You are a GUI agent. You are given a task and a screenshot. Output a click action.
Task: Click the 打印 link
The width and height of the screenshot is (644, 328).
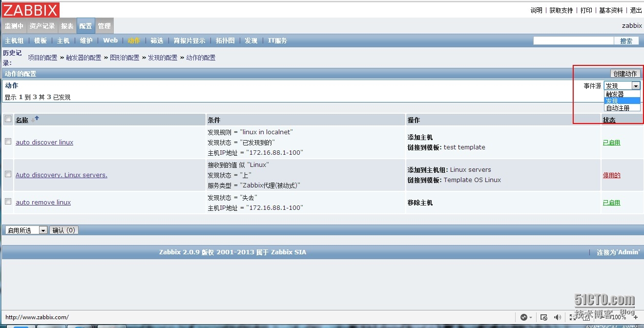coord(586,10)
